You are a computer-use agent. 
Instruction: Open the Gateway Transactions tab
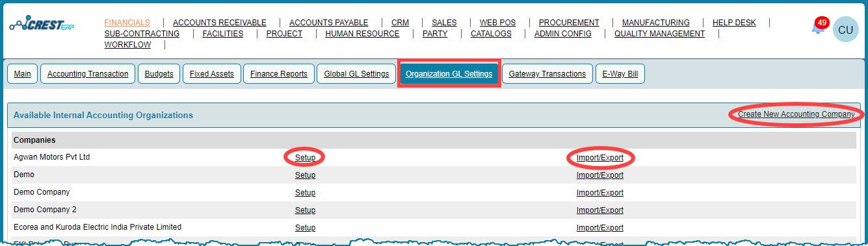click(x=547, y=74)
